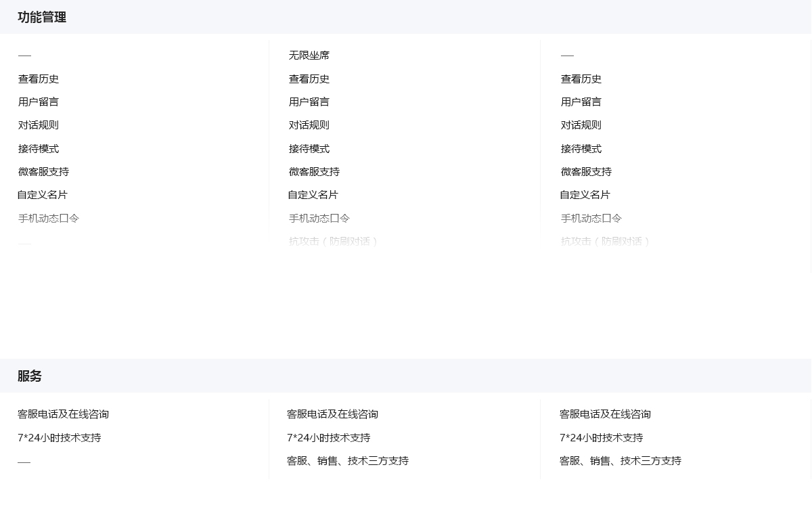
Task: Click 客服、销售、技术三方支持 in the middle column
Action: pyautogui.click(x=348, y=461)
